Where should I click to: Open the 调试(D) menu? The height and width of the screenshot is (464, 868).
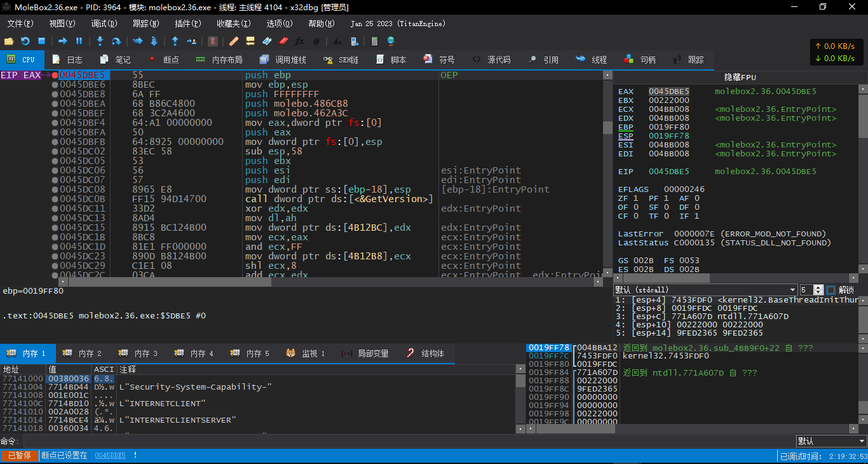click(x=104, y=24)
